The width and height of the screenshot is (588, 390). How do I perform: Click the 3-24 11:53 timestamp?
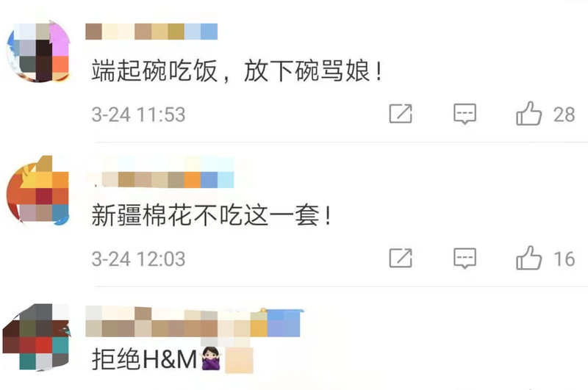pyautogui.click(x=139, y=115)
